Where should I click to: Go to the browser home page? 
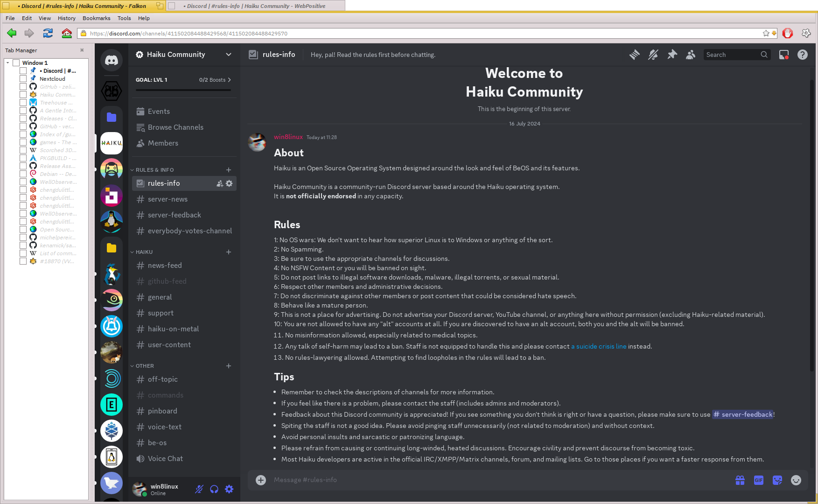click(67, 33)
